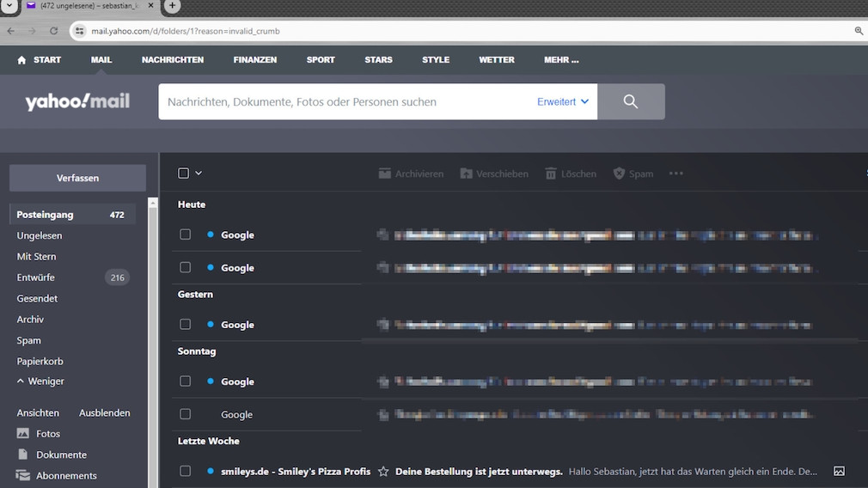The height and width of the screenshot is (488, 868).
Task: Open the MAIL tab
Action: [x=101, y=60]
